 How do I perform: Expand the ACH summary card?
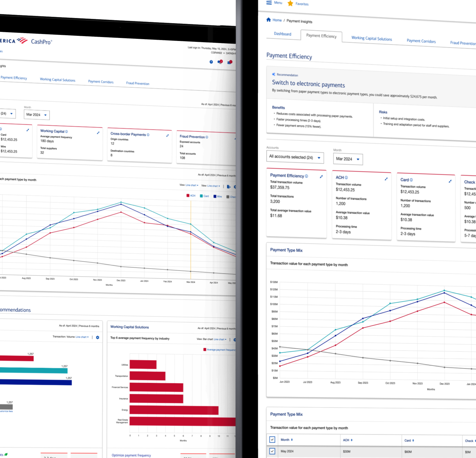pos(386,179)
